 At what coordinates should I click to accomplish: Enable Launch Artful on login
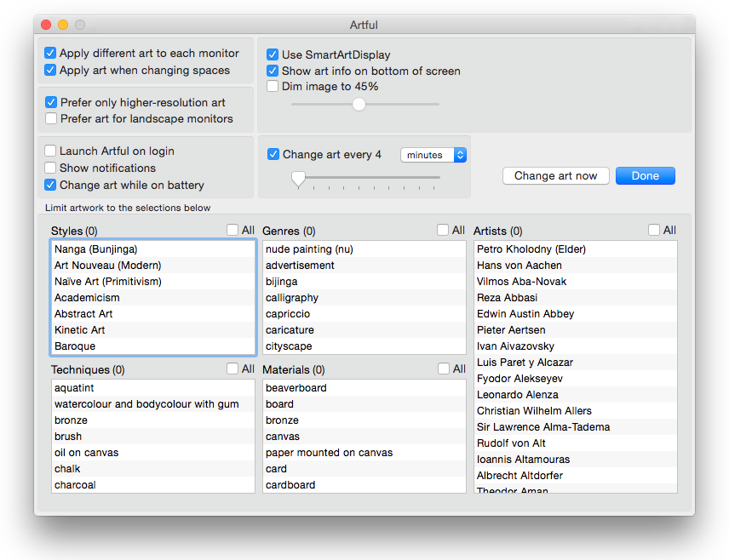(x=50, y=151)
